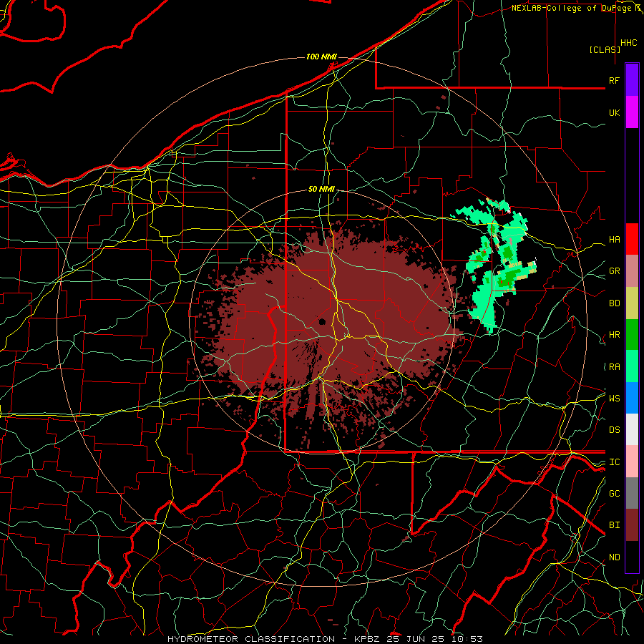
Task: Click the "HYDROMETEOR CLASSIFICATION" caption text
Action: pos(251,639)
